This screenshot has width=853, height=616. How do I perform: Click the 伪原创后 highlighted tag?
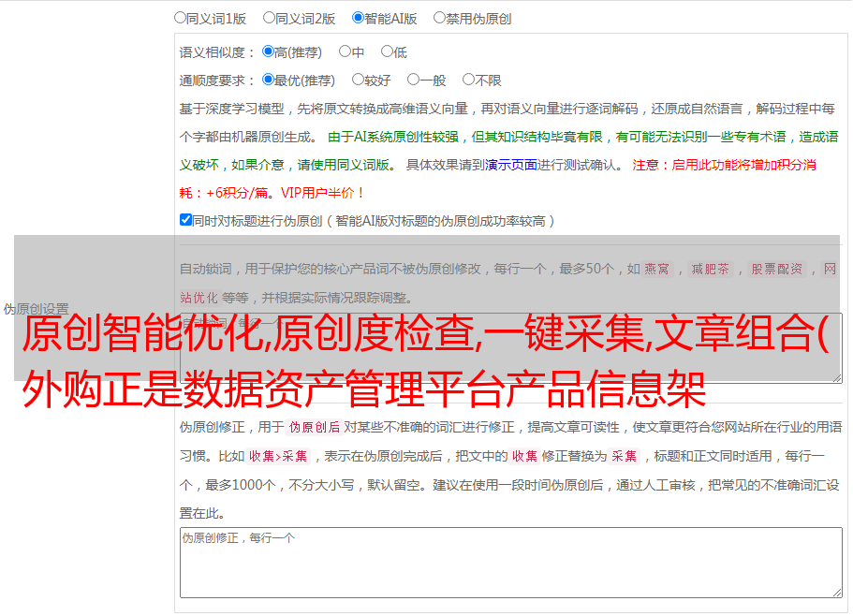click(315, 427)
